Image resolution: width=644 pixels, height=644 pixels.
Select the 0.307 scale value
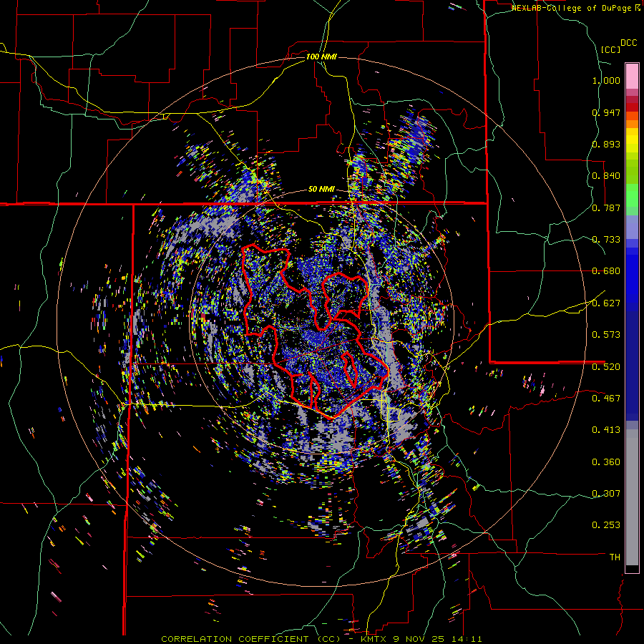click(x=606, y=494)
